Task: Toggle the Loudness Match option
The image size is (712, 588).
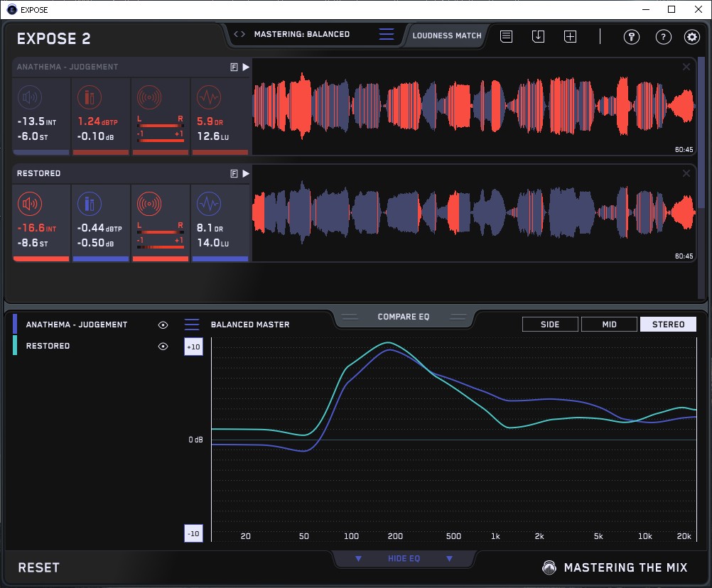Action: 446,35
